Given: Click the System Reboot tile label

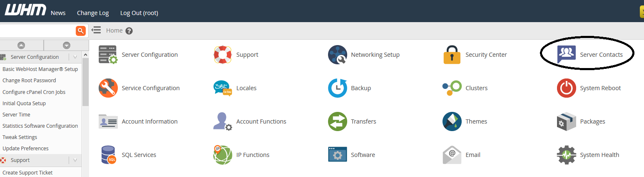Looking at the screenshot, I should tap(600, 88).
